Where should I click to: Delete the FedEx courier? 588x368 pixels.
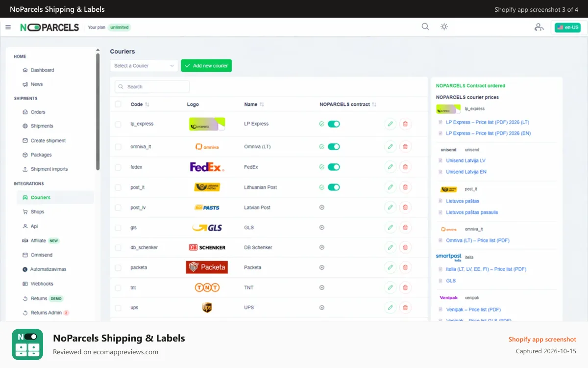(x=405, y=167)
